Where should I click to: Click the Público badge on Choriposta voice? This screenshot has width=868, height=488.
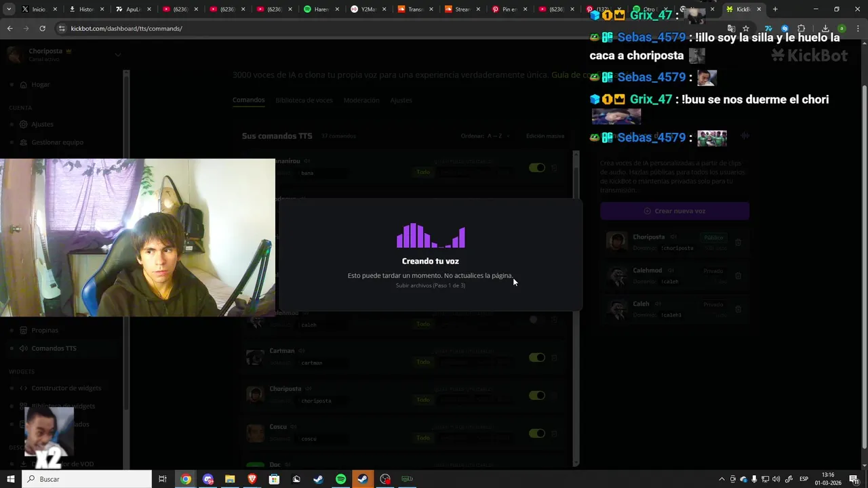tap(713, 238)
